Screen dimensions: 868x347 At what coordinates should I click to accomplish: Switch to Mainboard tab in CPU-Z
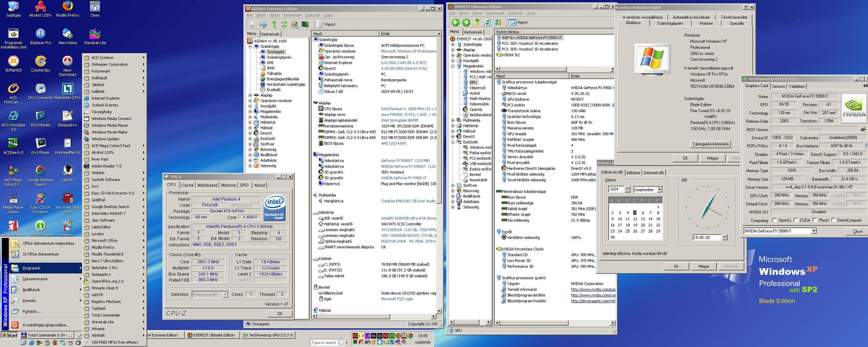coord(207,185)
